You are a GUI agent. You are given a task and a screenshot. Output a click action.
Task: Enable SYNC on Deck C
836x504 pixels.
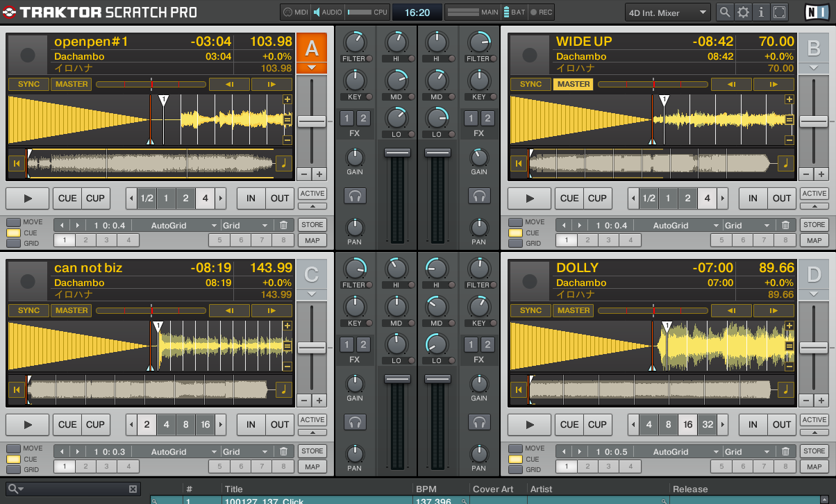pos(29,310)
